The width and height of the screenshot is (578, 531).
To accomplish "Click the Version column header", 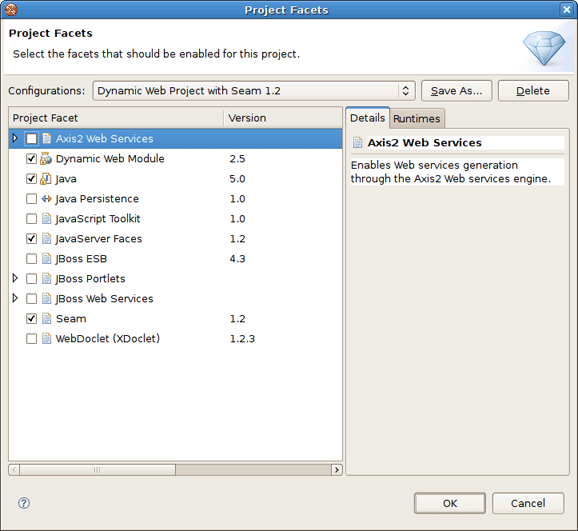I will 283,118.
